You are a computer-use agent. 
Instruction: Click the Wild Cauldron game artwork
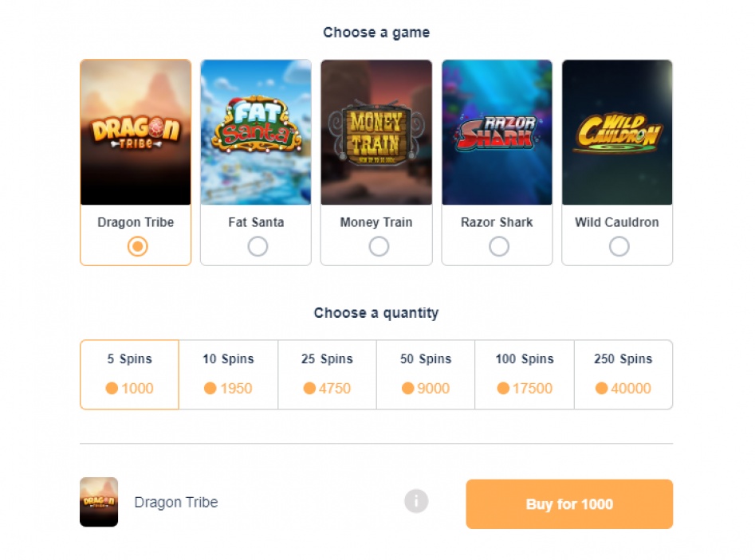click(617, 132)
